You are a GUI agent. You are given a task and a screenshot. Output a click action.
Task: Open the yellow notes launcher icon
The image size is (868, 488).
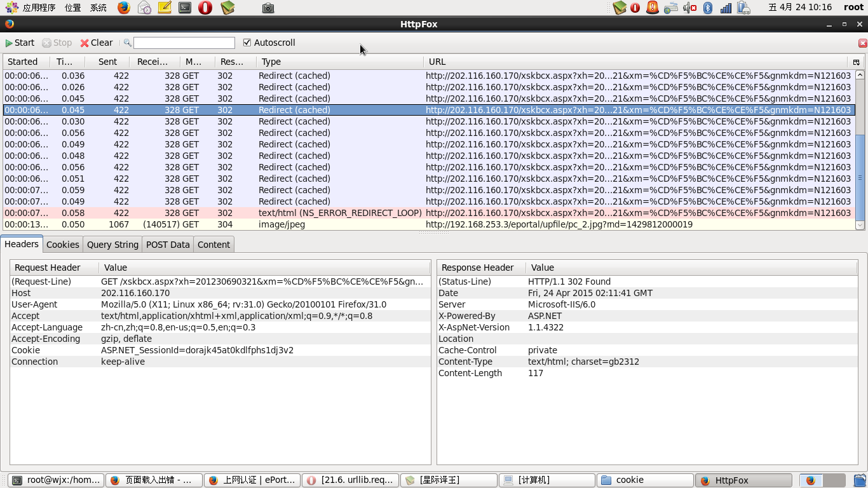coord(165,8)
